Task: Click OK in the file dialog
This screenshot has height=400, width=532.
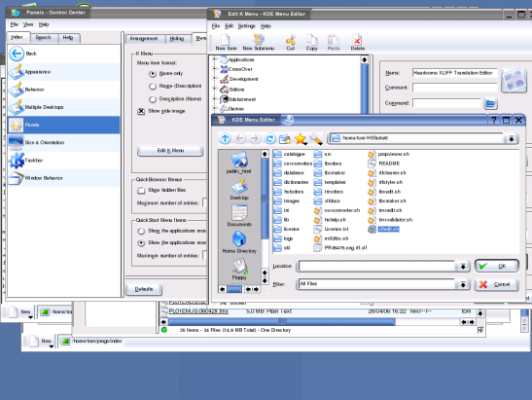Action: 497,266
